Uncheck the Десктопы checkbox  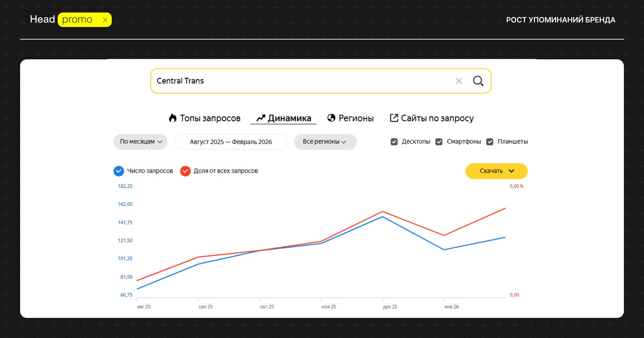[x=394, y=142]
